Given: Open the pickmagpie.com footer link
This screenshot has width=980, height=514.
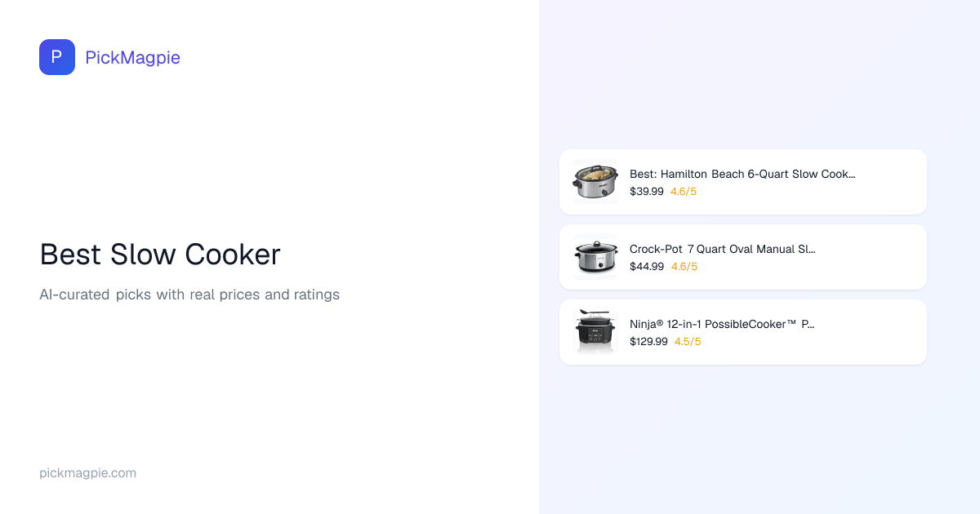Looking at the screenshot, I should click(87, 473).
